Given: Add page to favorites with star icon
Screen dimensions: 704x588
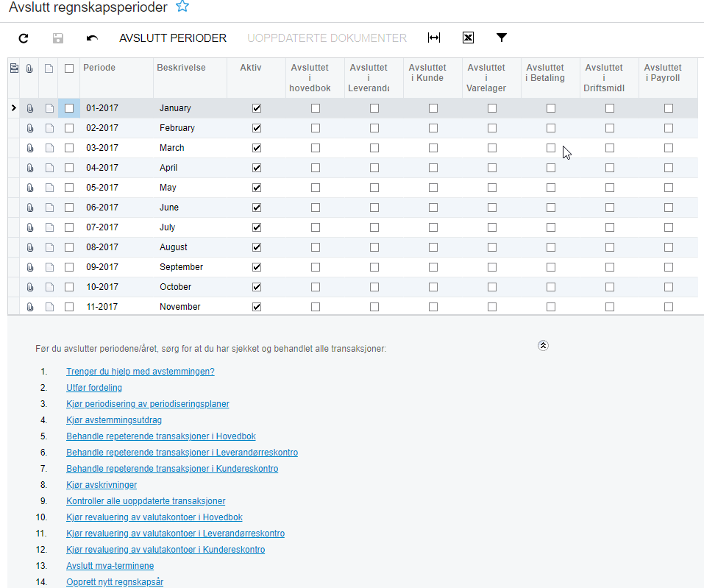Looking at the screenshot, I should tap(182, 7).
